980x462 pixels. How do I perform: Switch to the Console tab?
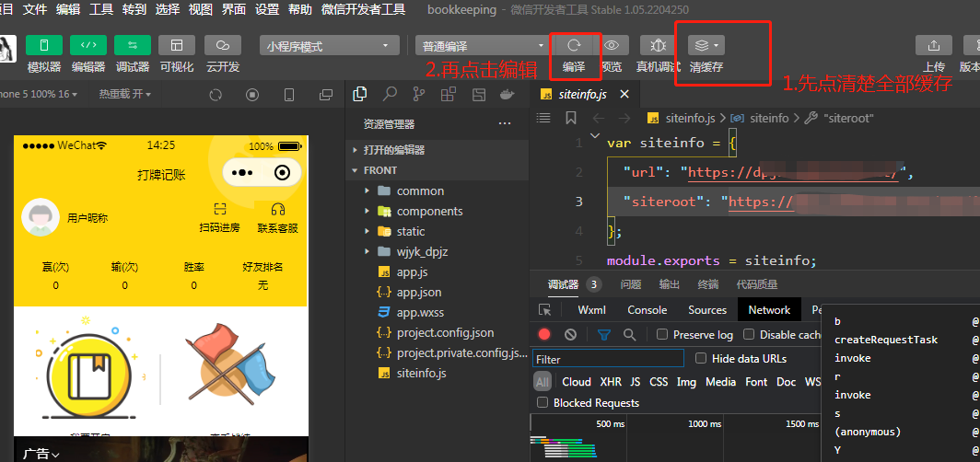(647, 310)
